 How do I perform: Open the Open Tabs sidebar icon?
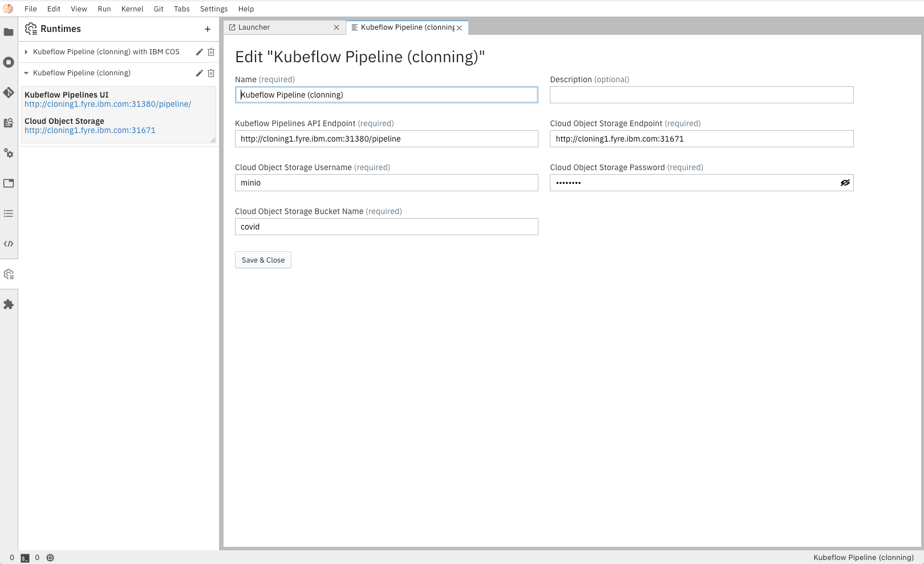click(9, 183)
